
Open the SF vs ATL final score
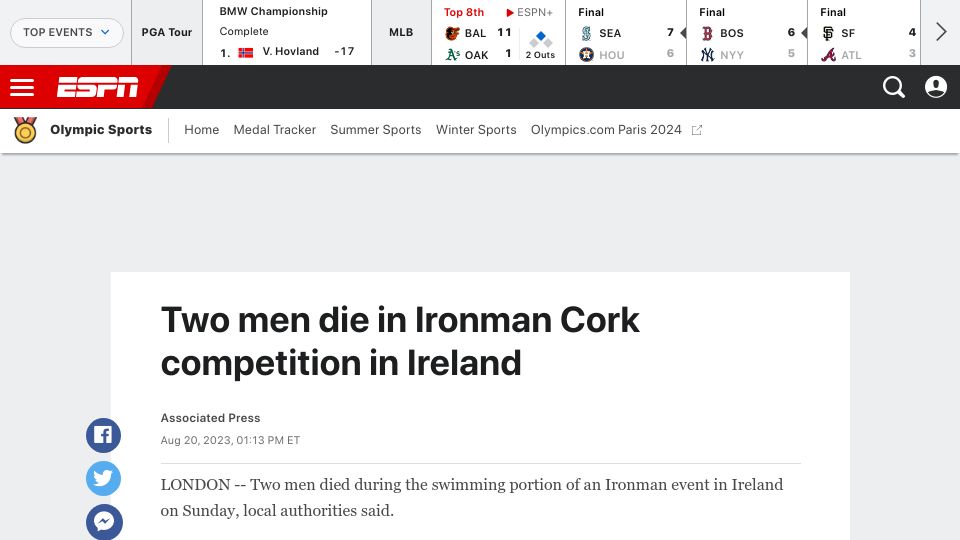pyautogui.click(x=864, y=32)
